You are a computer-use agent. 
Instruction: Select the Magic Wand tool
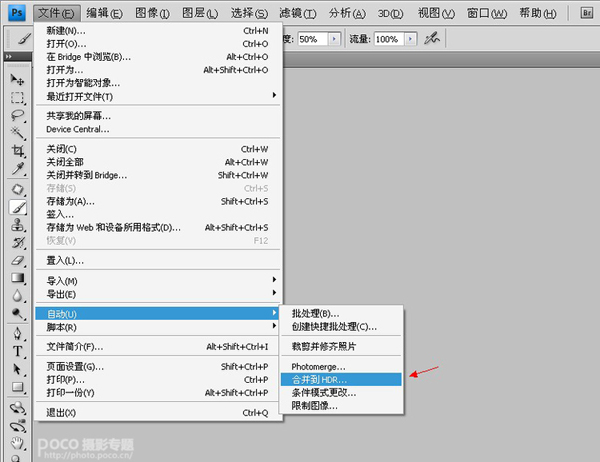coord(17,133)
